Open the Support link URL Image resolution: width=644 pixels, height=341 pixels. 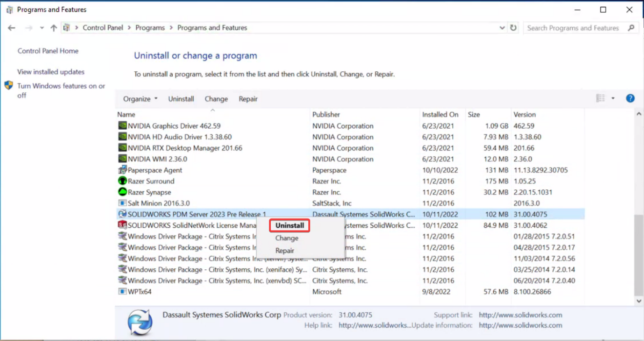coord(521,315)
